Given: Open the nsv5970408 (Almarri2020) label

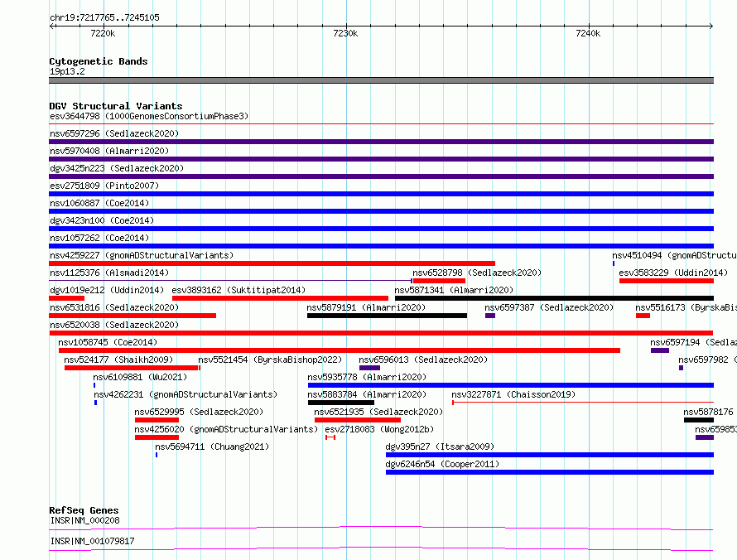Looking at the screenshot, I should [x=109, y=151].
